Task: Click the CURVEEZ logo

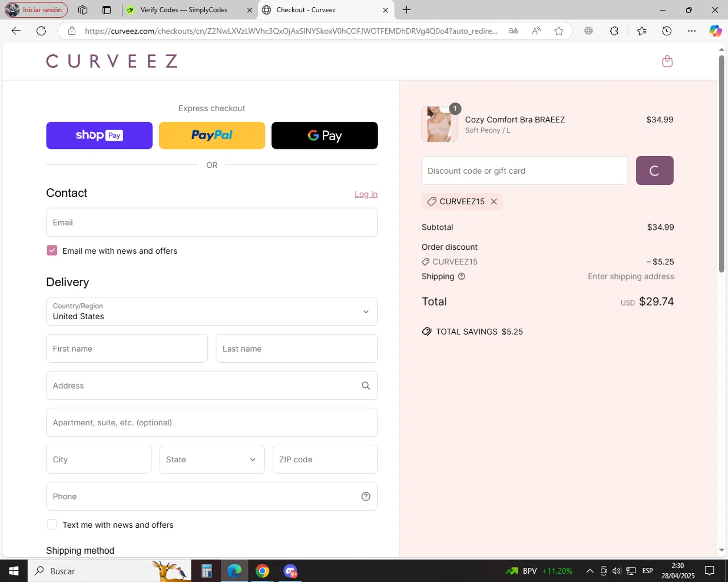Action: (112, 61)
